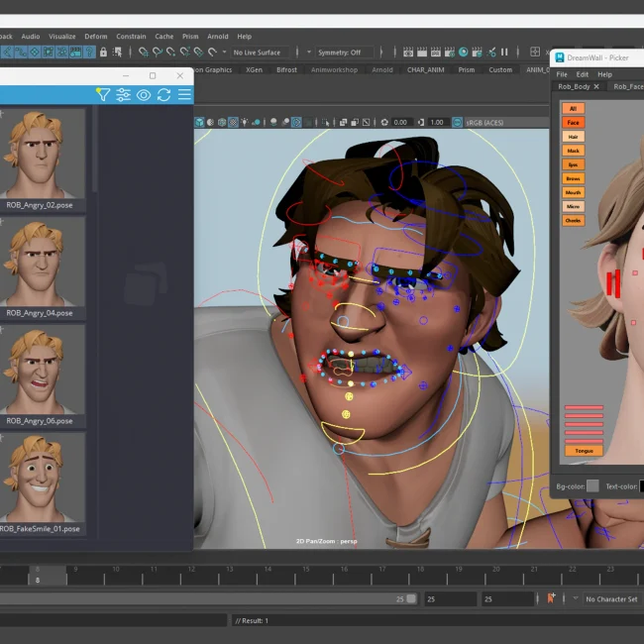This screenshot has height=644, width=644.
Task: Open the dropdown arrow left of Symmetry
Action: [x=309, y=53]
